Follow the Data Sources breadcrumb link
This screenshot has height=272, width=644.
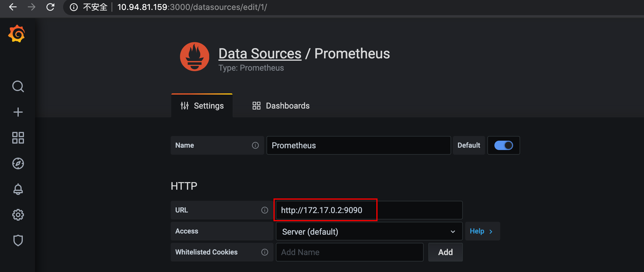[x=260, y=54]
